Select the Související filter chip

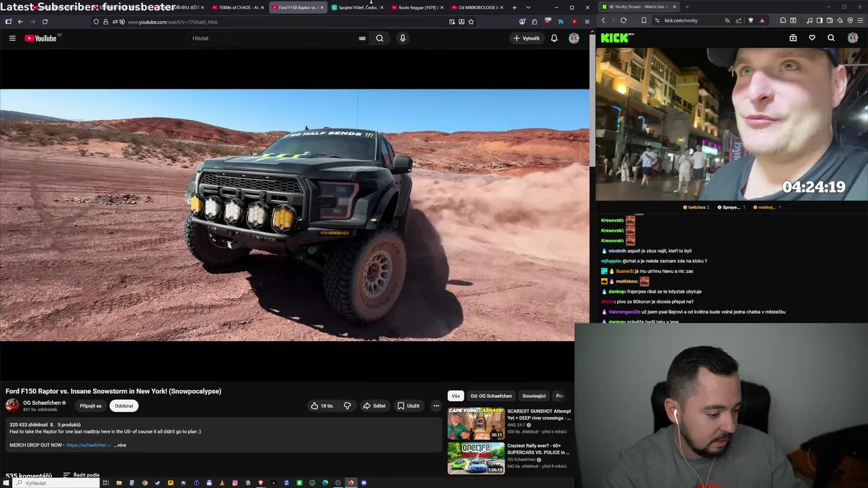(534, 396)
